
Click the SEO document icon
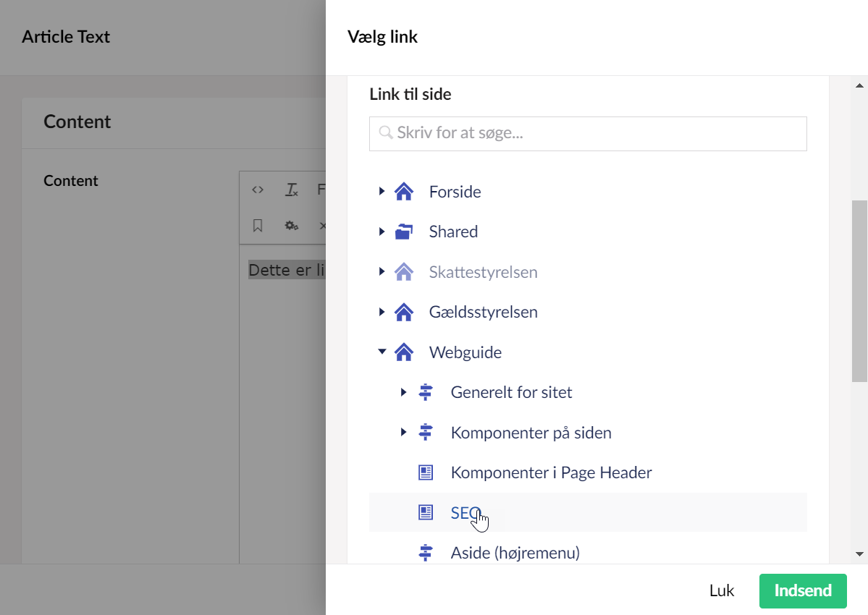point(426,512)
